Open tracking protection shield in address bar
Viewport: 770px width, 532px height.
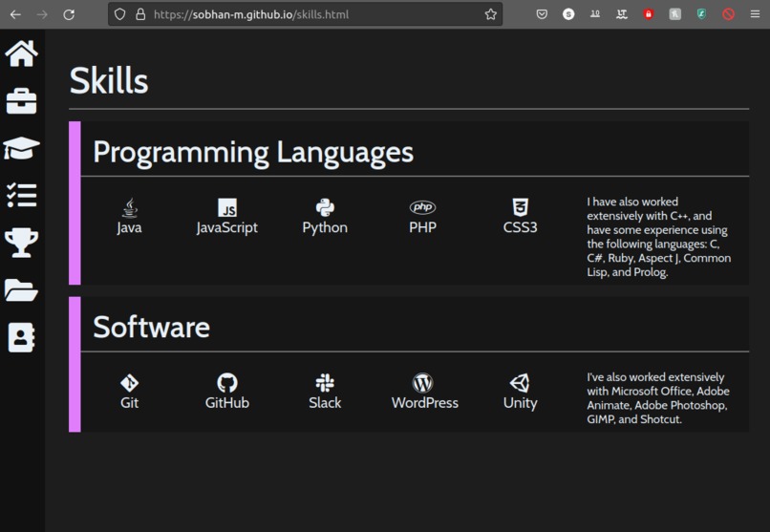[x=119, y=14]
